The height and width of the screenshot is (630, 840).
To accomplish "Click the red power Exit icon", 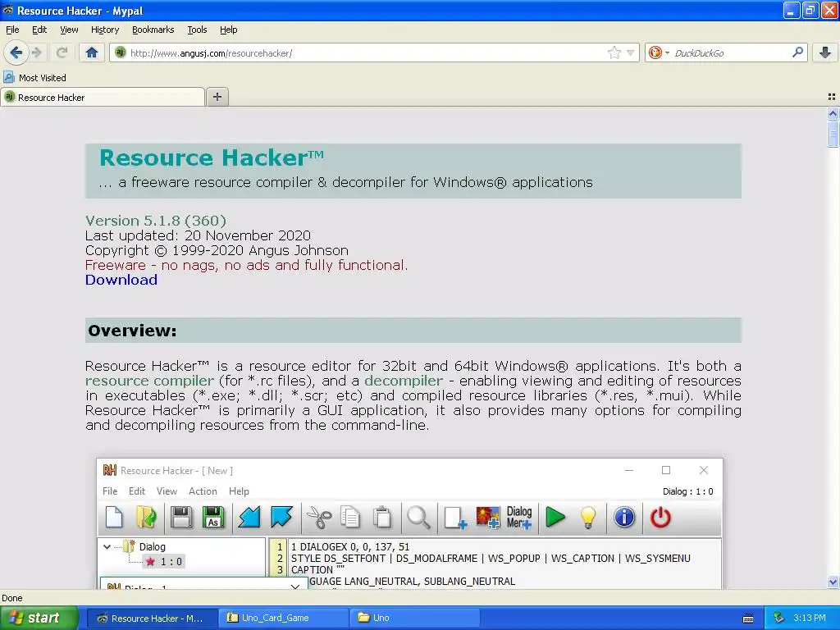I will [660, 518].
